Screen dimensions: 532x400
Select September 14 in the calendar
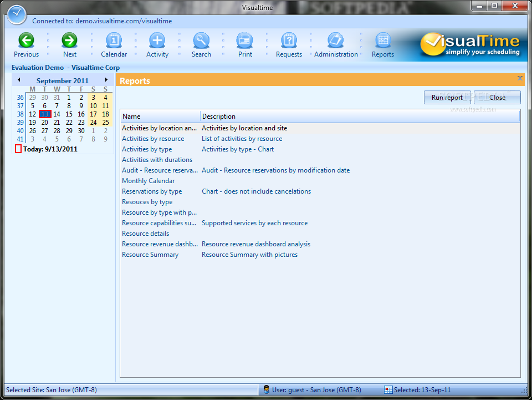click(x=57, y=114)
